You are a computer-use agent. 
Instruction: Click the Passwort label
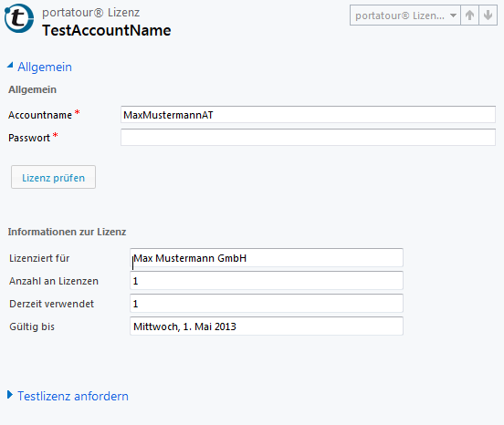(29, 138)
